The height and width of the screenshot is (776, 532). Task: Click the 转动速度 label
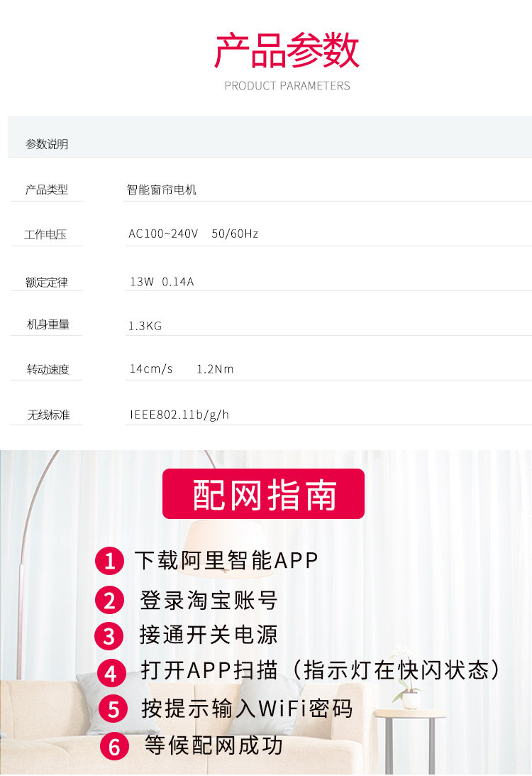[x=48, y=369]
